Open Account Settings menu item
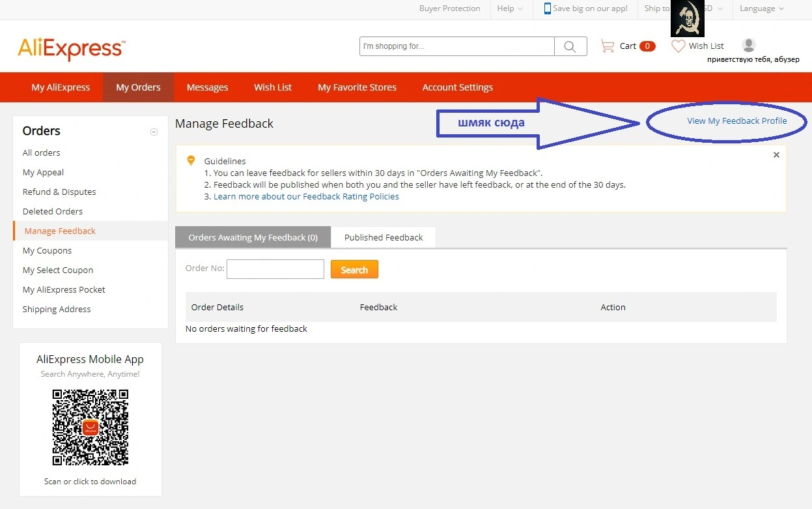 458,87
